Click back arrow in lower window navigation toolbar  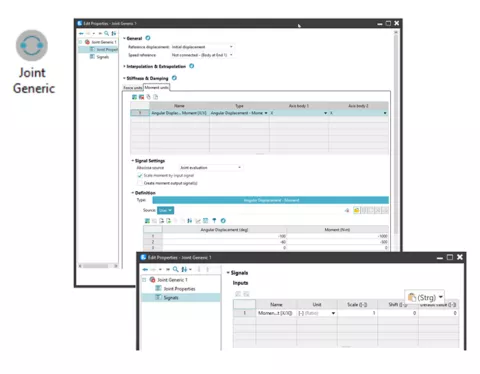pos(145,269)
